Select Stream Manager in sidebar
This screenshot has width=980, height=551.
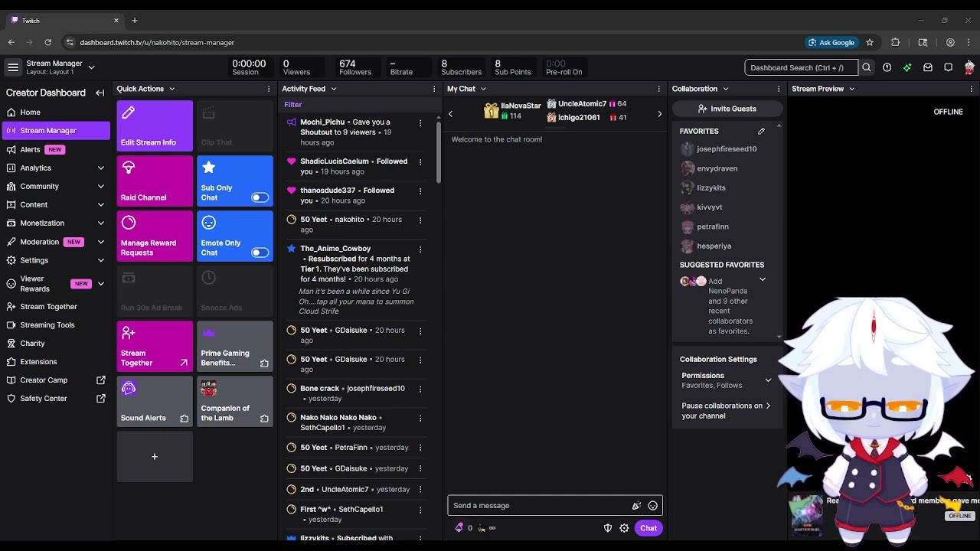tap(56, 131)
